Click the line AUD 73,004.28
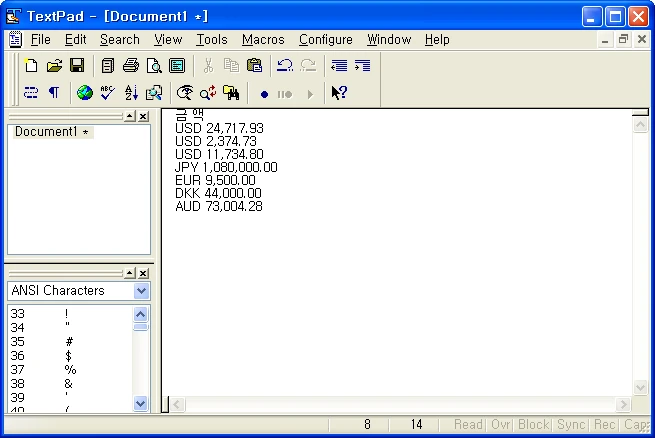The width and height of the screenshot is (655, 438). point(219,206)
